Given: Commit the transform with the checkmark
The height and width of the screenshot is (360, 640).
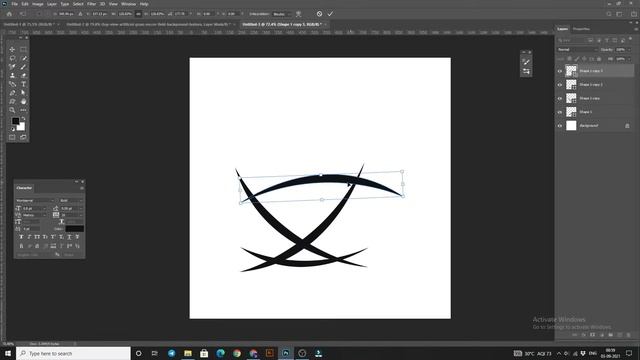Looking at the screenshot, I should [x=330, y=14].
